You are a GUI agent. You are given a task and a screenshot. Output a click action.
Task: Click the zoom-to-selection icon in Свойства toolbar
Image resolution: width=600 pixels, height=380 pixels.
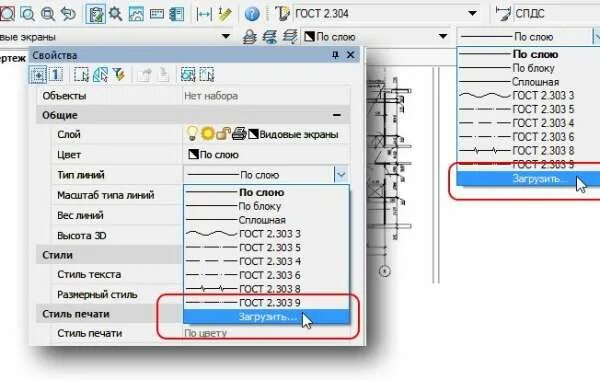[x=188, y=74]
